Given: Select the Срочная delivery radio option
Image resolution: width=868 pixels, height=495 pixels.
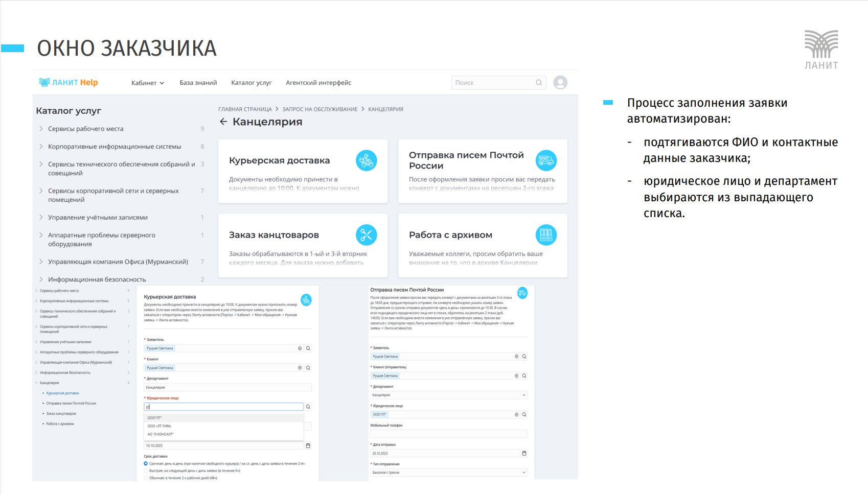Looking at the screenshot, I should [x=146, y=464].
